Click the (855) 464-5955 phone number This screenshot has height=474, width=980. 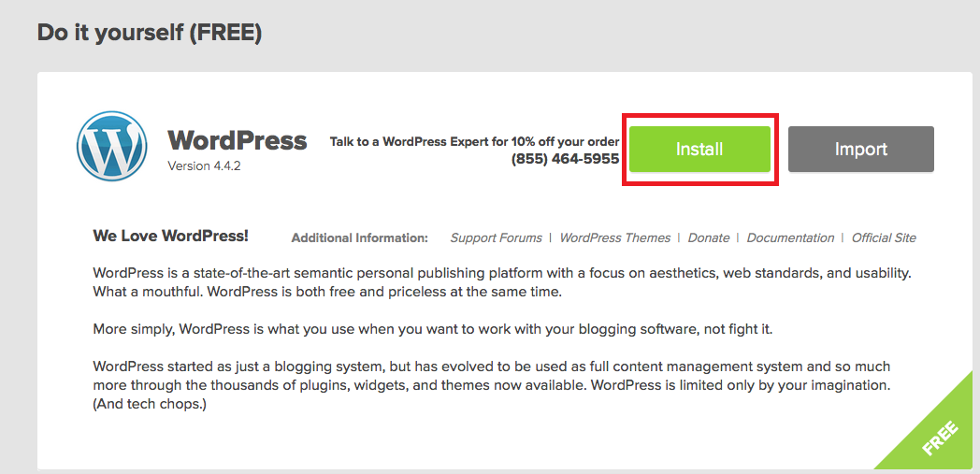565,159
